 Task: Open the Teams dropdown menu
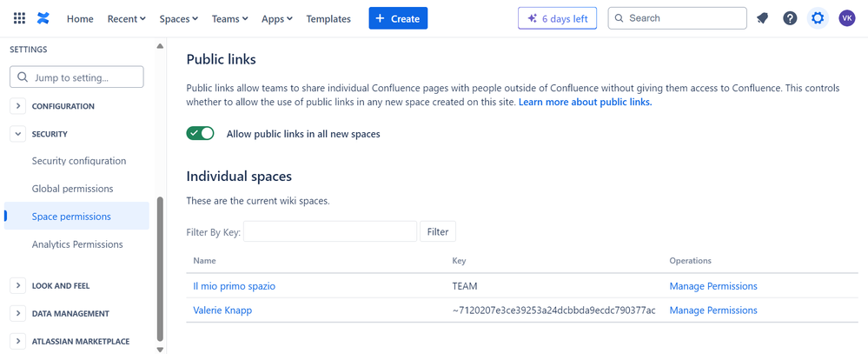(x=229, y=18)
